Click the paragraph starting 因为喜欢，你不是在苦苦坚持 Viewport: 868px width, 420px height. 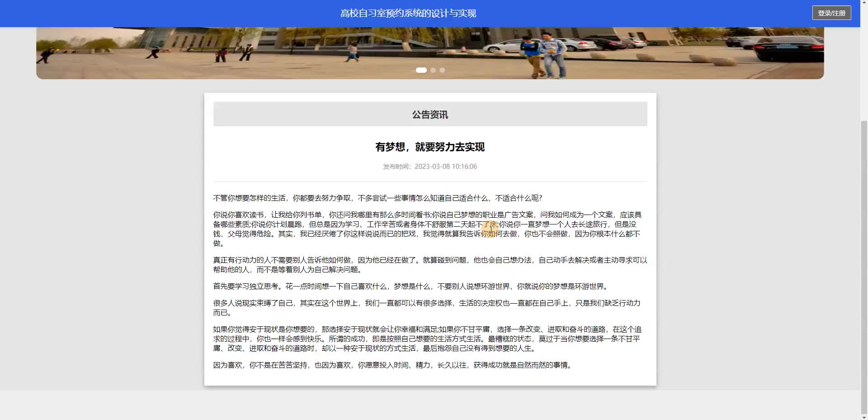393,365
